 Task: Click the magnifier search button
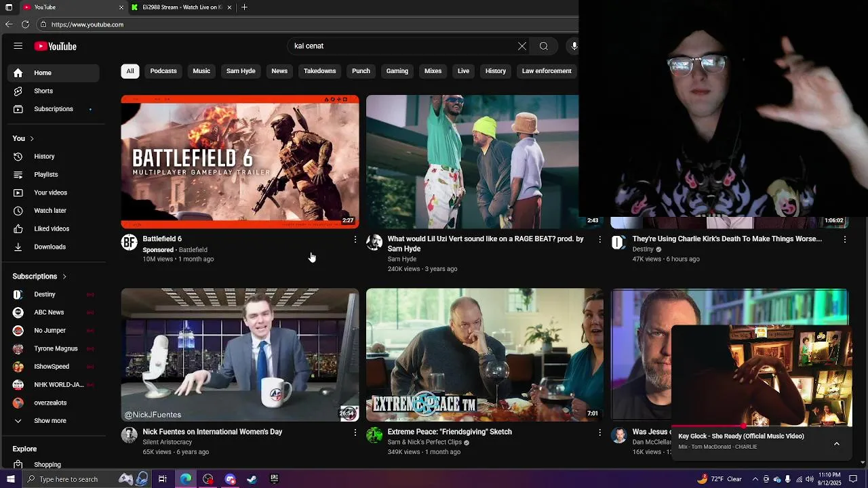click(544, 46)
